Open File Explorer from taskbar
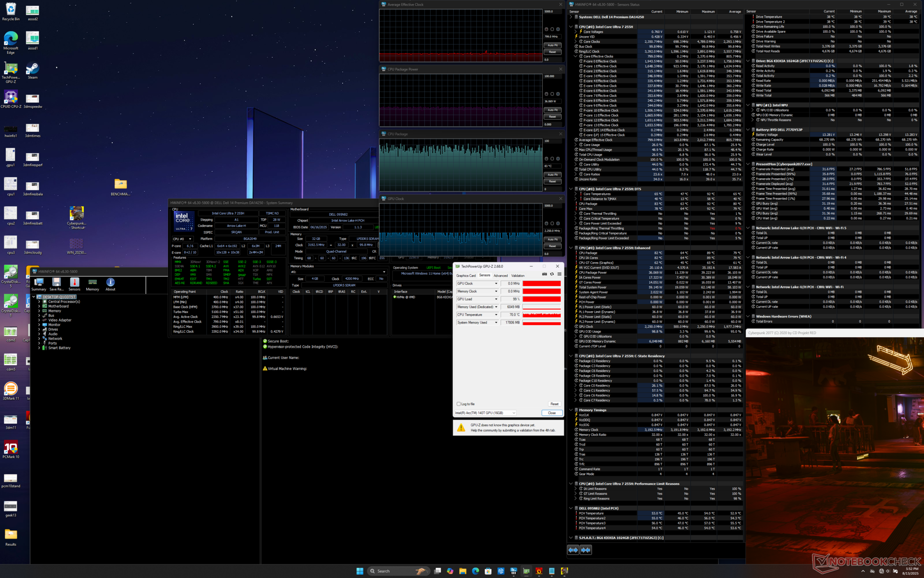Screen dimensions: 924x578 [x=462, y=571]
